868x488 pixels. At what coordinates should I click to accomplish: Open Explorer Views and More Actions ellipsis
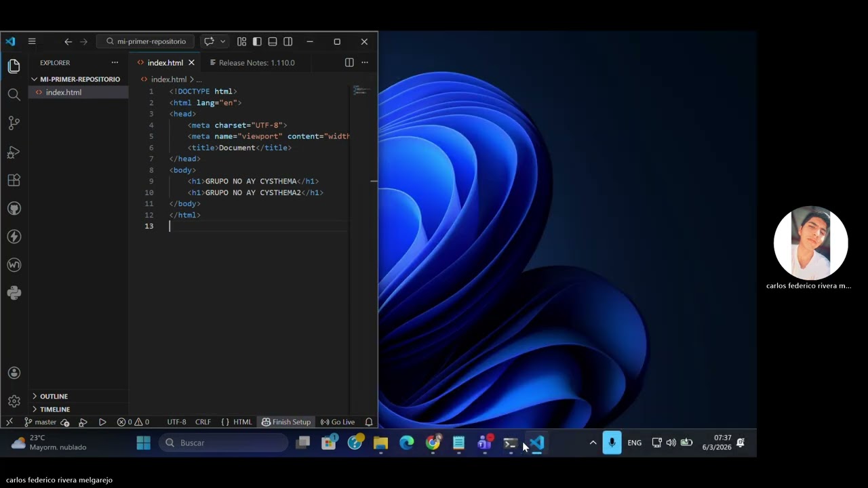[x=115, y=62]
